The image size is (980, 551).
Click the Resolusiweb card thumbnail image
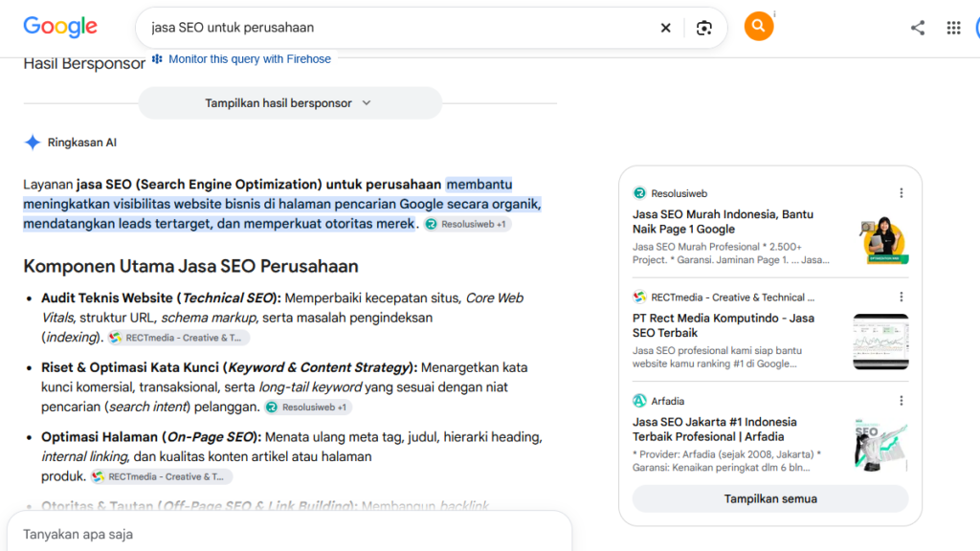[883, 240]
